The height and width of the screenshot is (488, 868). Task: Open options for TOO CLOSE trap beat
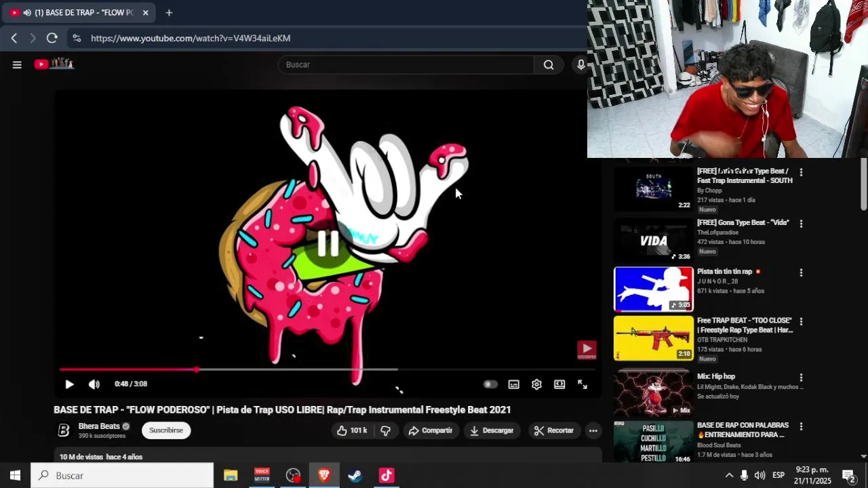pyautogui.click(x=801, y=321)
